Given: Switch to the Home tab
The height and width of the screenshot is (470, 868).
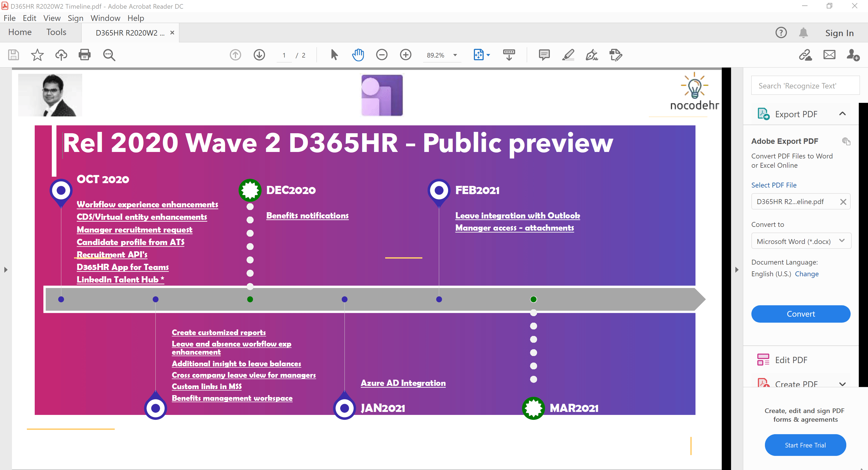Looking at the screenshot, I should 20,32.
